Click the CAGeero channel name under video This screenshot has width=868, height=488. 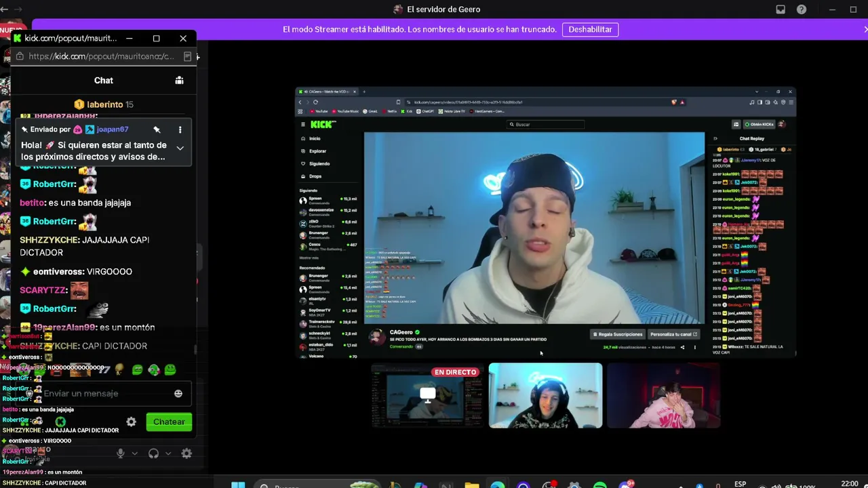coord(401,333)
